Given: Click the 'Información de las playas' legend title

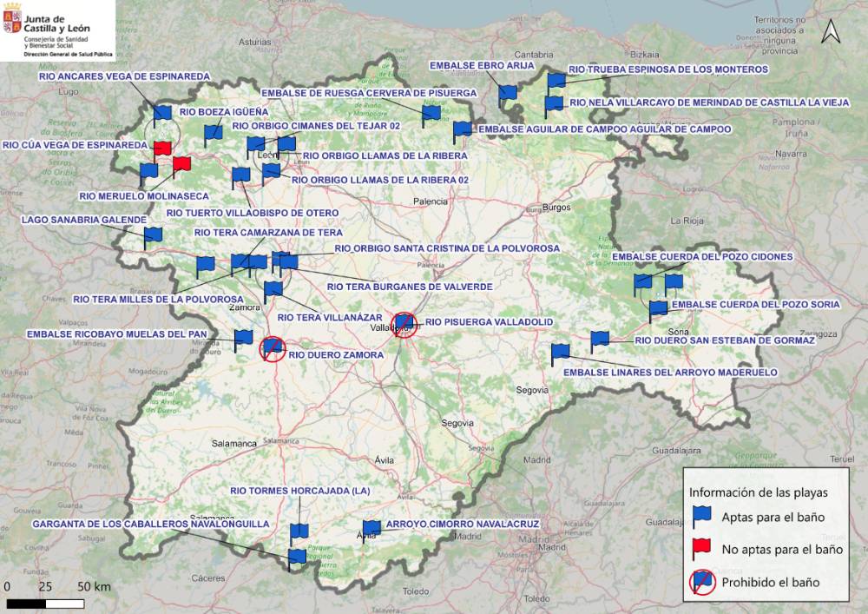Looking at the screenshot, I should (x=758, y=492).
